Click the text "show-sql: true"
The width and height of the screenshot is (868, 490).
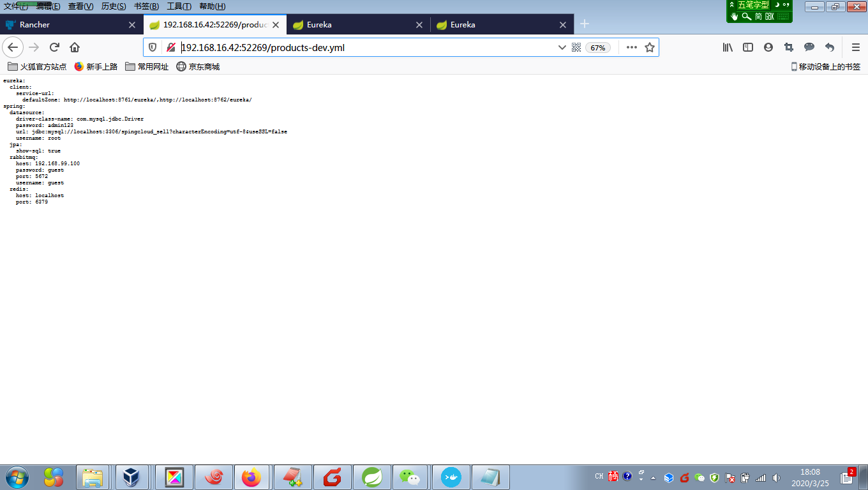pos(38,151)
